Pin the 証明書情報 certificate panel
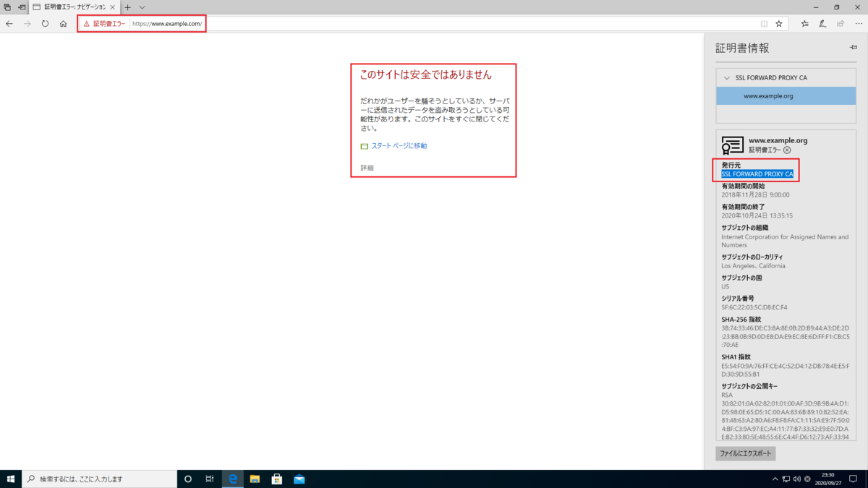868x488 pixels. 852,47
